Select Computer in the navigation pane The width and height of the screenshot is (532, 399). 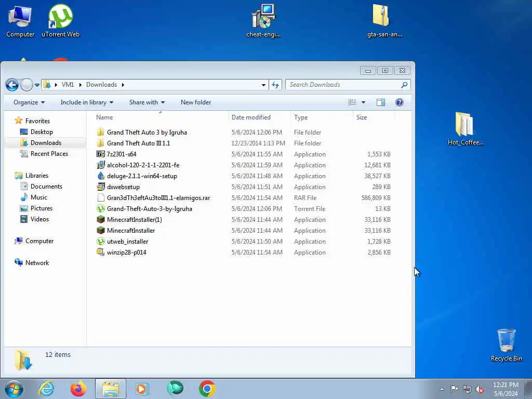pos(39,241)
